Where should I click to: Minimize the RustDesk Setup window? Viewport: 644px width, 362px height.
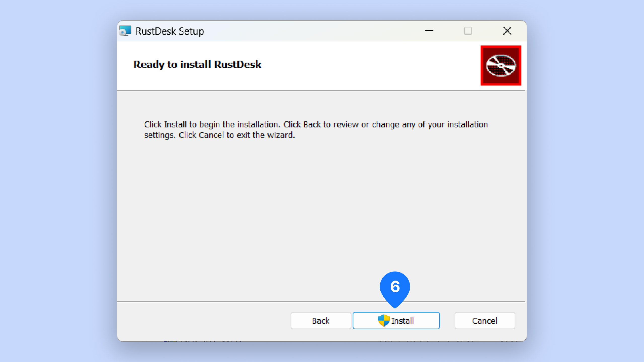tap(429, 31)
